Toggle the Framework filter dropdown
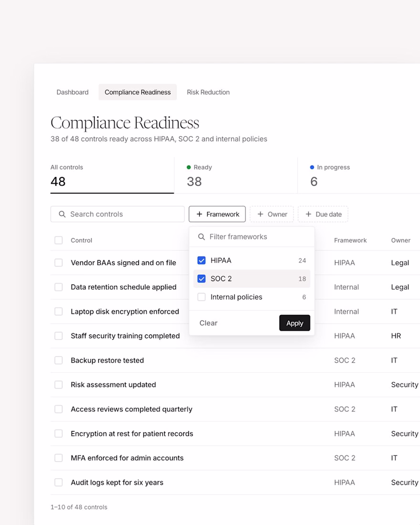This screenshot has width=420, height=525. [217, 214]
